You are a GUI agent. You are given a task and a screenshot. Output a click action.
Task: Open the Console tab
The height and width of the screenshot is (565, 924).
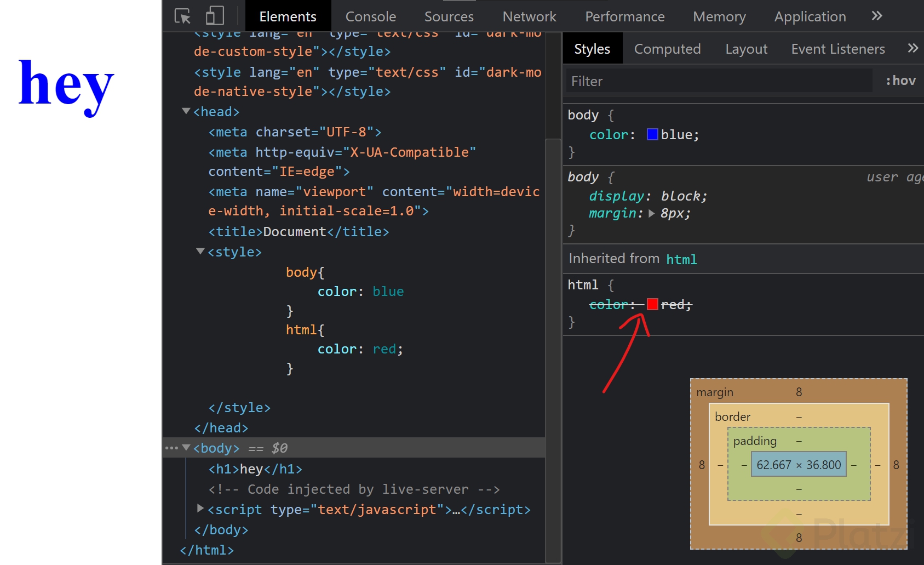tap(371, 16)
